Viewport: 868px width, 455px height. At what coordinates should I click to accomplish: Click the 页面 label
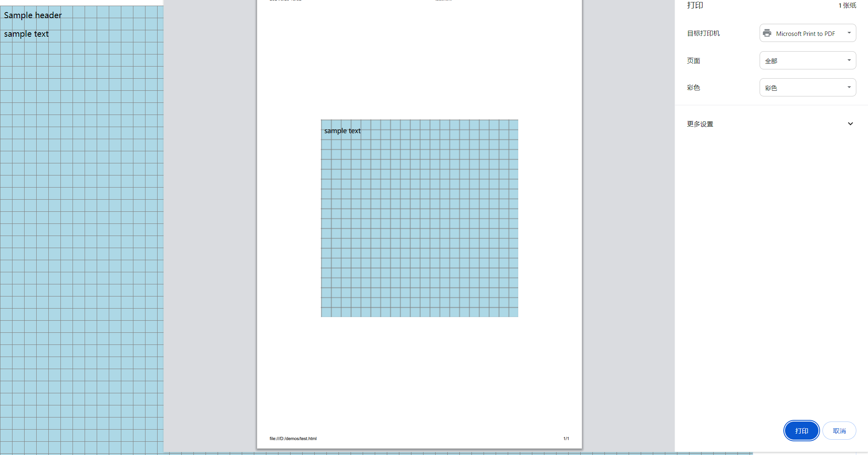click(694, 61)
